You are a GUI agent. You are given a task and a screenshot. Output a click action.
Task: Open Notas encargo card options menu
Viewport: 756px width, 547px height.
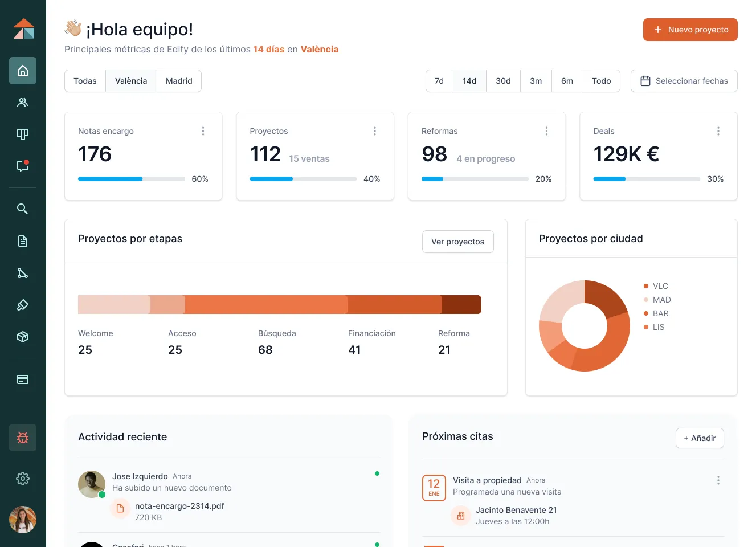pyautogui.click(x=203, y=131)
